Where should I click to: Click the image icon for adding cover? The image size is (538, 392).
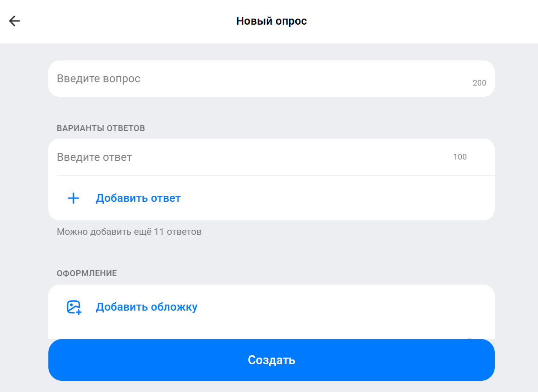[x=74, y=307]
